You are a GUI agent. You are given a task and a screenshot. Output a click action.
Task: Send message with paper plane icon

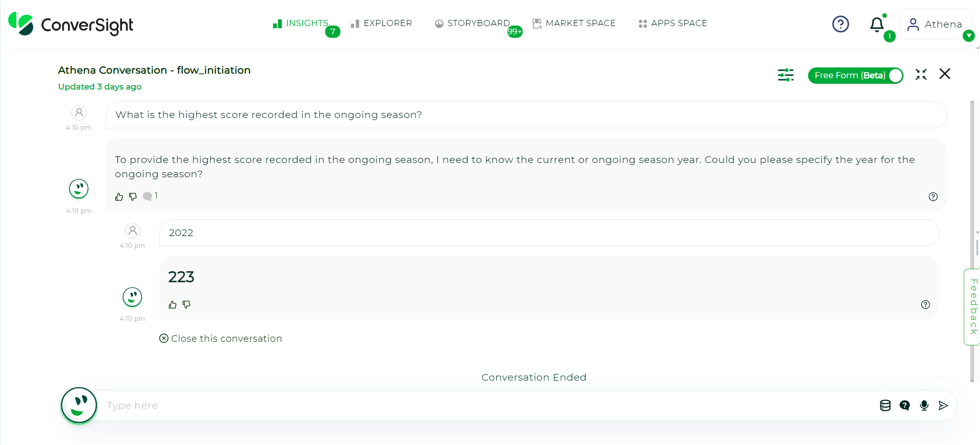[943, 405]
